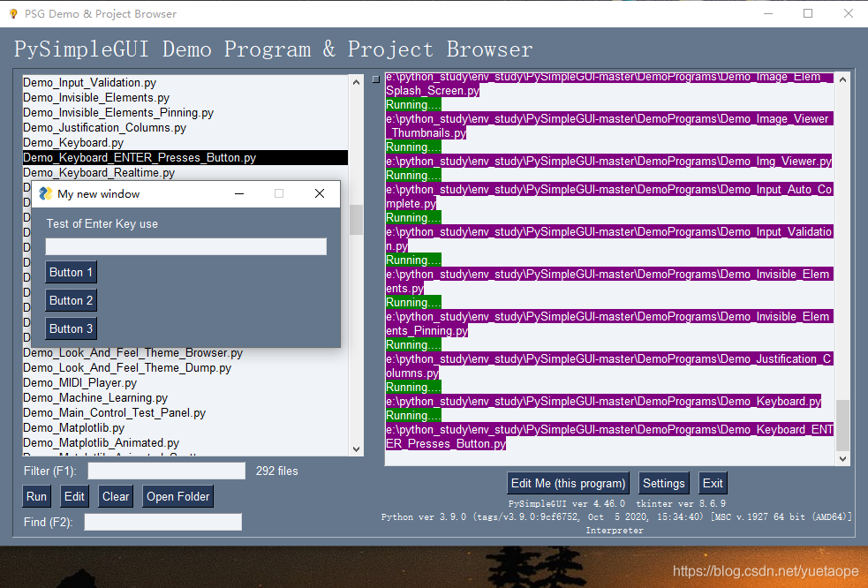Click file list scrollbar down arrow
Viewport: 868px width, 588px height.
tap(357, 449)
